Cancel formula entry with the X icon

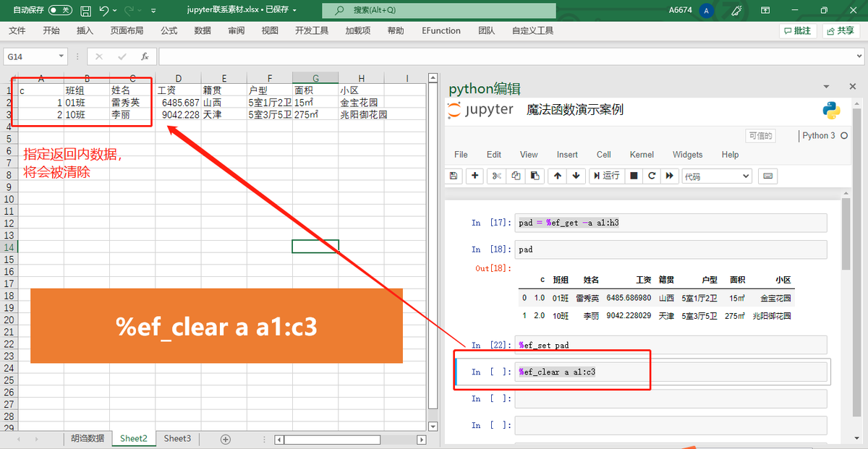(99, 56)
